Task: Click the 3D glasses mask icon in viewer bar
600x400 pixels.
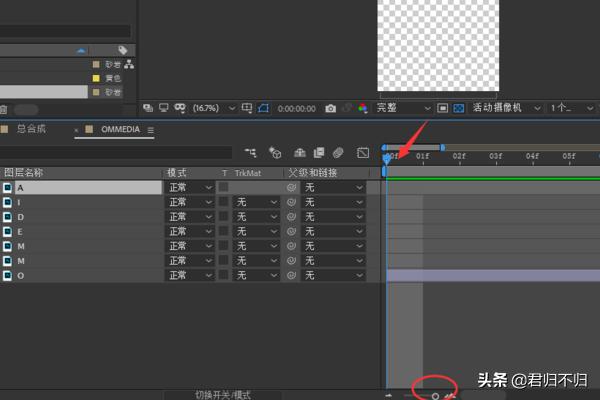Action: (179, 108)
